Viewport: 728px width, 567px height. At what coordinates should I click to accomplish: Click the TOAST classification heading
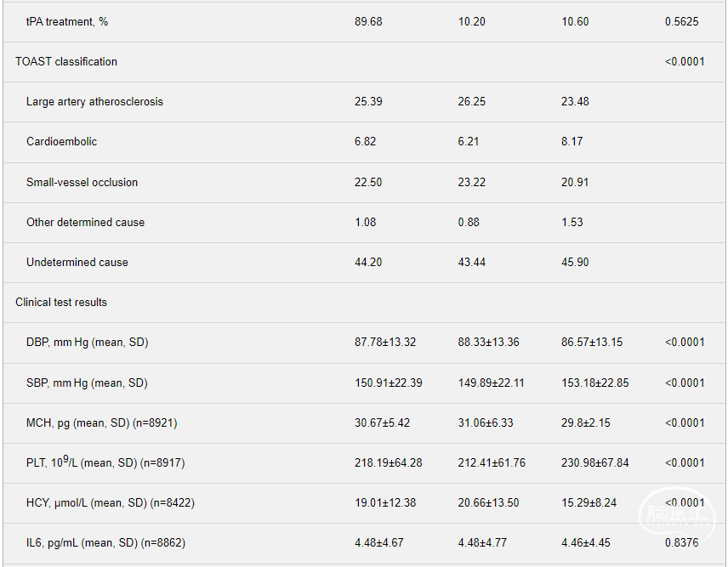(66, 61)
